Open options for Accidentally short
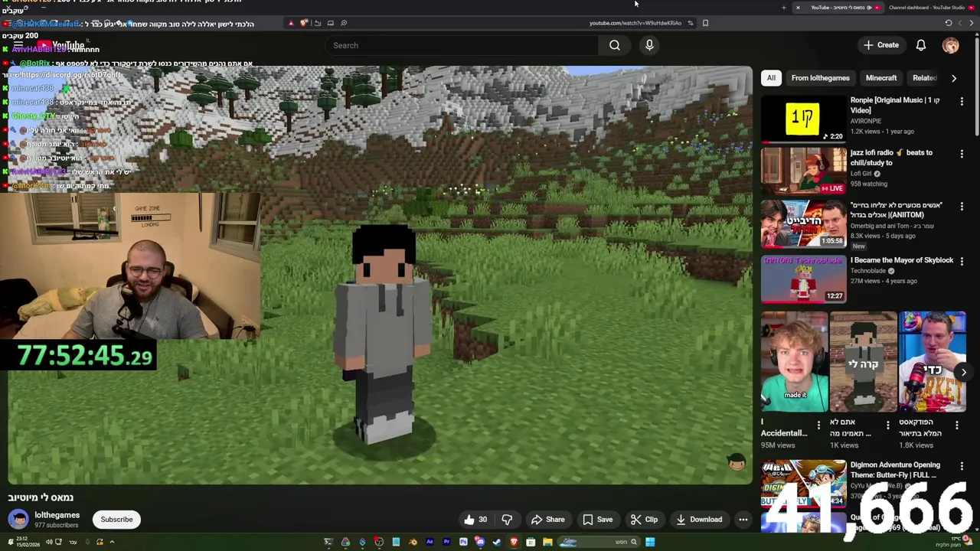The height and width of the screenshot is (551, 980). 818,425
